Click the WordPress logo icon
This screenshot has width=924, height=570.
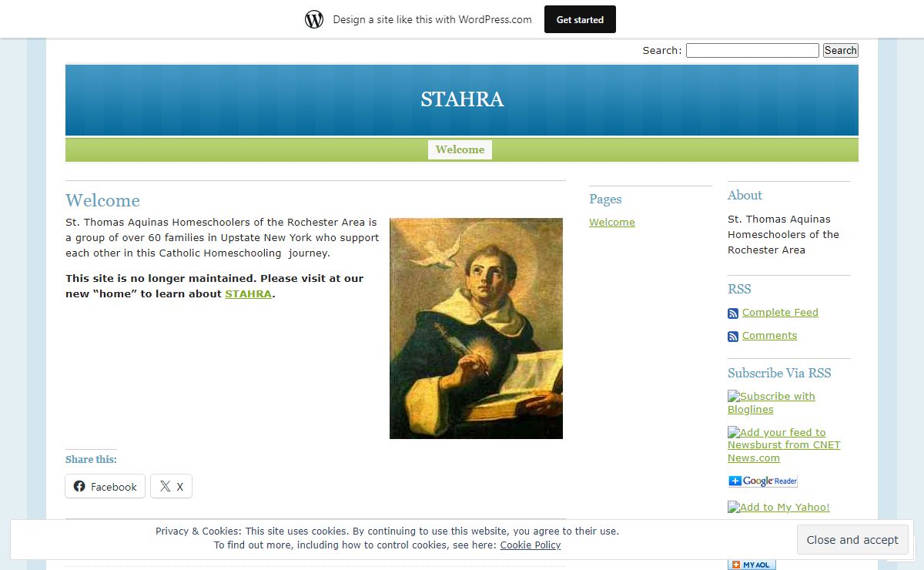[x=314, y=19]
